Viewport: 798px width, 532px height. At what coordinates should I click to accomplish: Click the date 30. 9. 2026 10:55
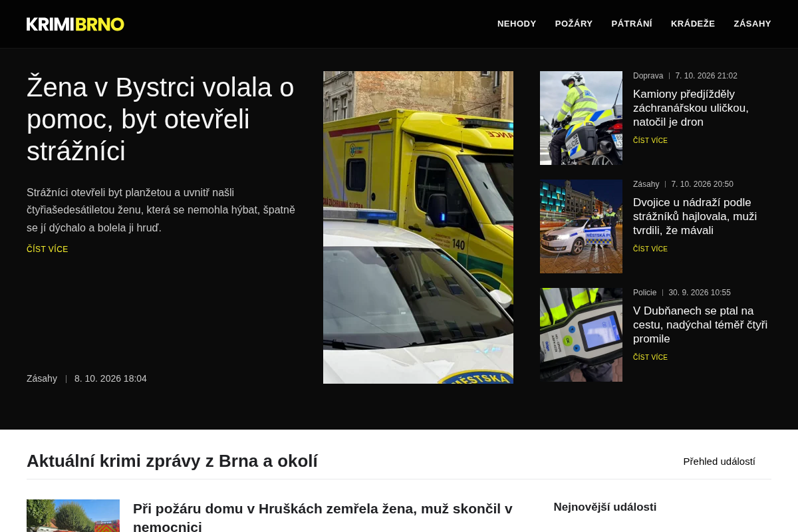click(x=700, y=293)
